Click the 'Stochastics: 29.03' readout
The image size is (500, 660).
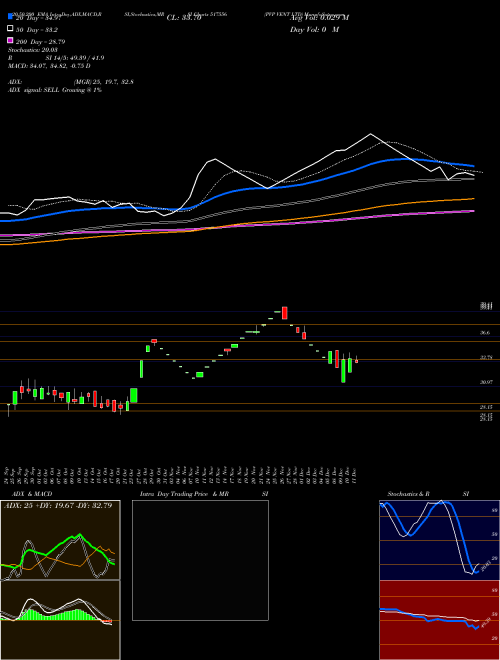click(x=31, y=50)
